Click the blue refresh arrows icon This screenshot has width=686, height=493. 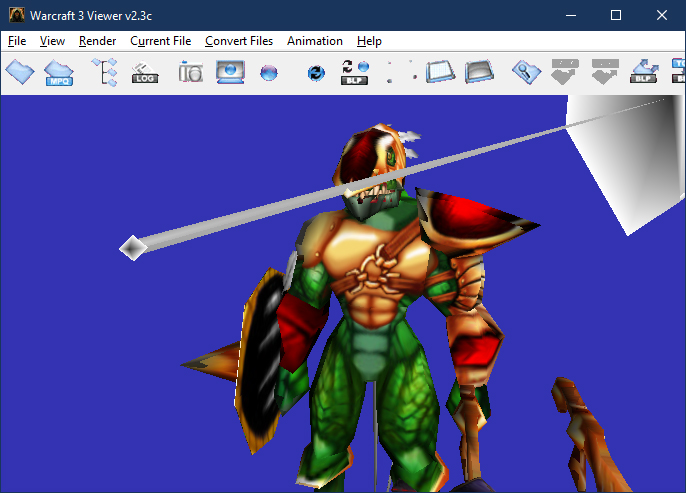coord(316,73)
